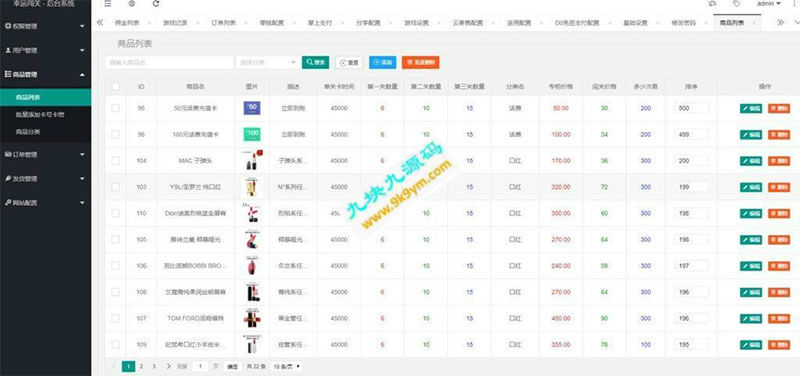Switch to the 掌上支付 tab
The height and width of the screenshot is (376, 800).
coord(320,23)
